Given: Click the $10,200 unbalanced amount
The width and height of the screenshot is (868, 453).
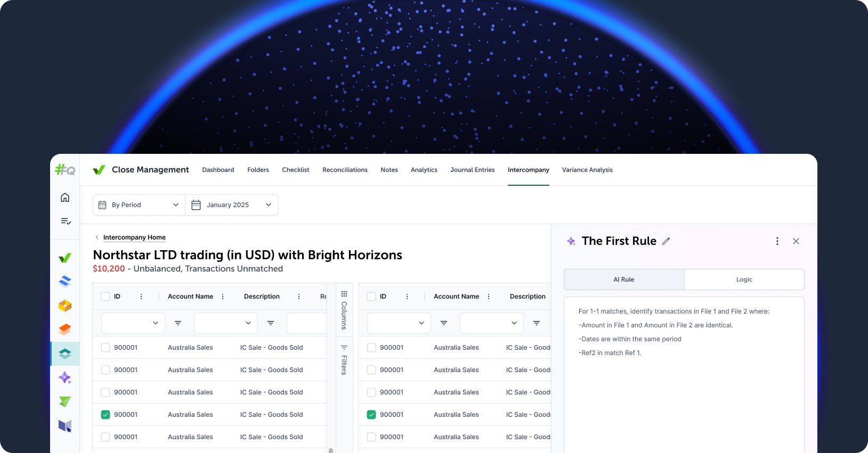Looking at the screenshot, I should (109, 269).
